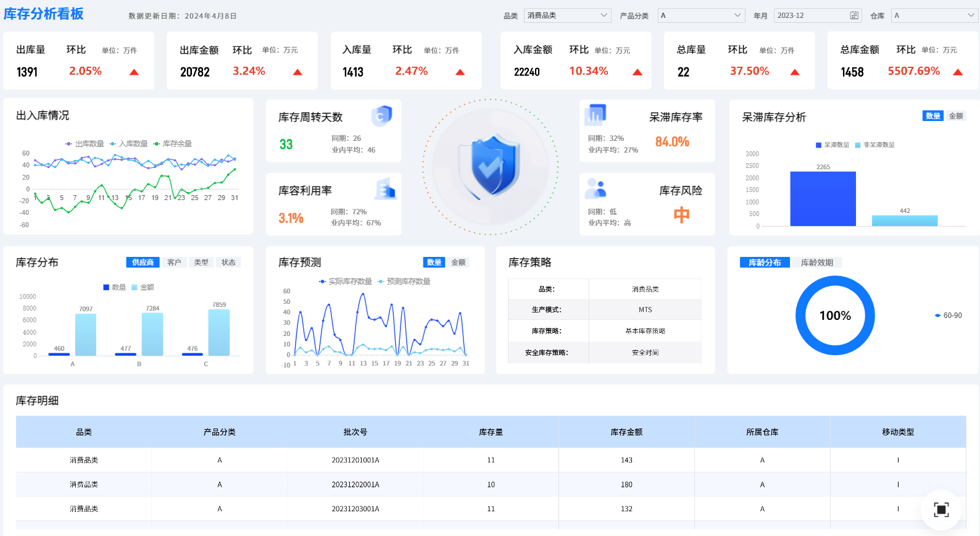Toggle 预测库存数量 legend series

pyautogui.click(x=404, y=282)
